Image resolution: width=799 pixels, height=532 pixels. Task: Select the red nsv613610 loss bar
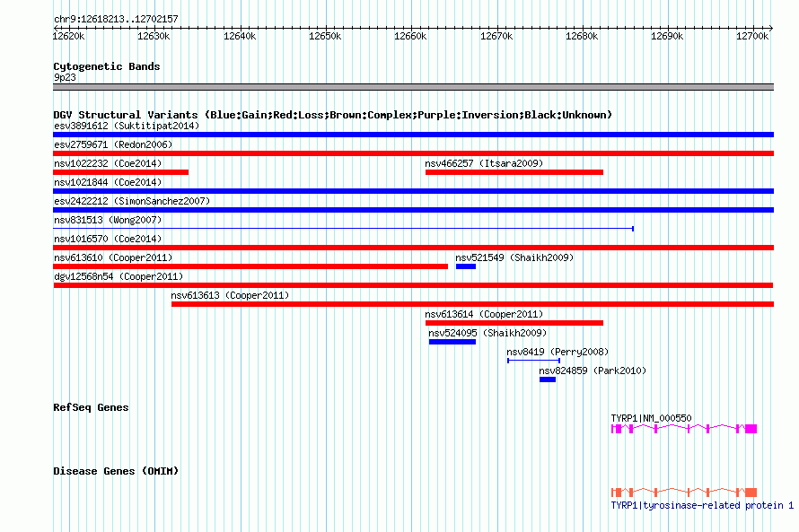250,266
